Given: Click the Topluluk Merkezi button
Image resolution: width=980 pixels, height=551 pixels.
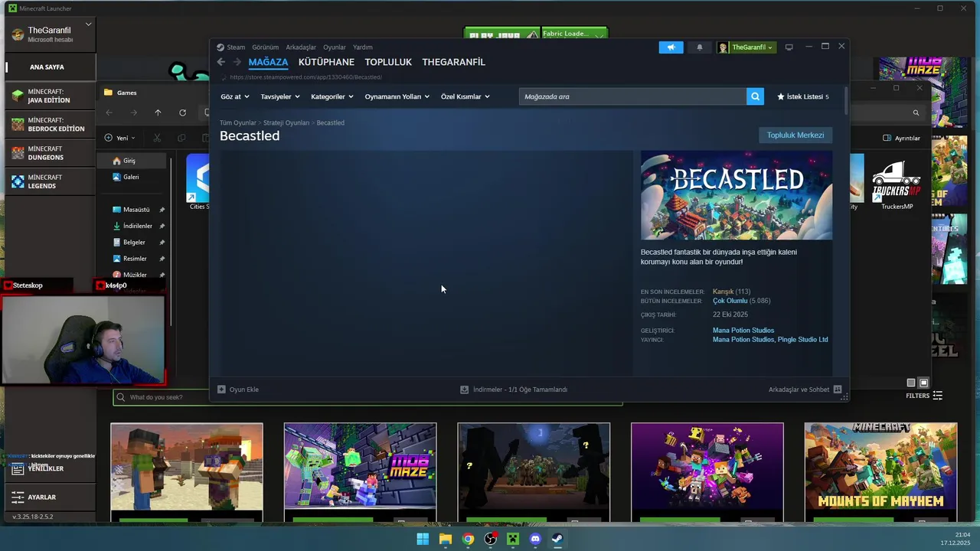Looking at the screenshot, I should (x=795, y=135).
